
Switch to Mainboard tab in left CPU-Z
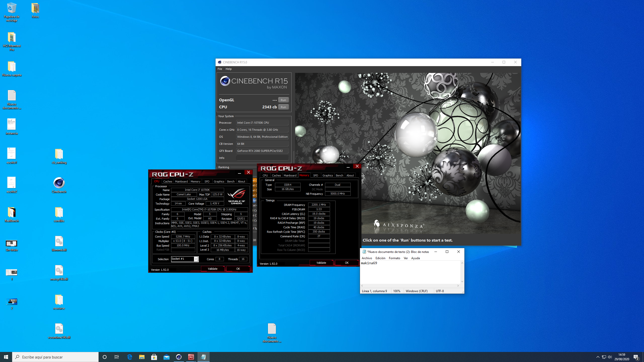(x=181, y=182)
